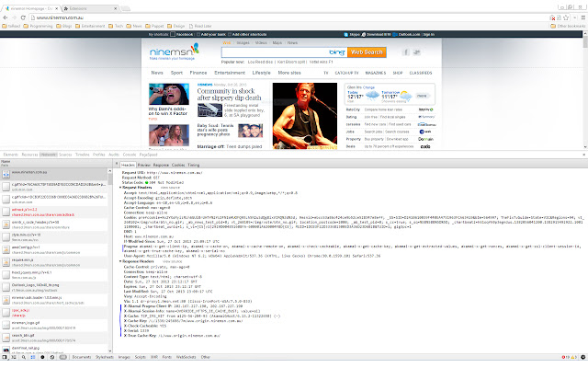
Task: Tick the Add your bank checkbox
Action: [x=198, y=35]
